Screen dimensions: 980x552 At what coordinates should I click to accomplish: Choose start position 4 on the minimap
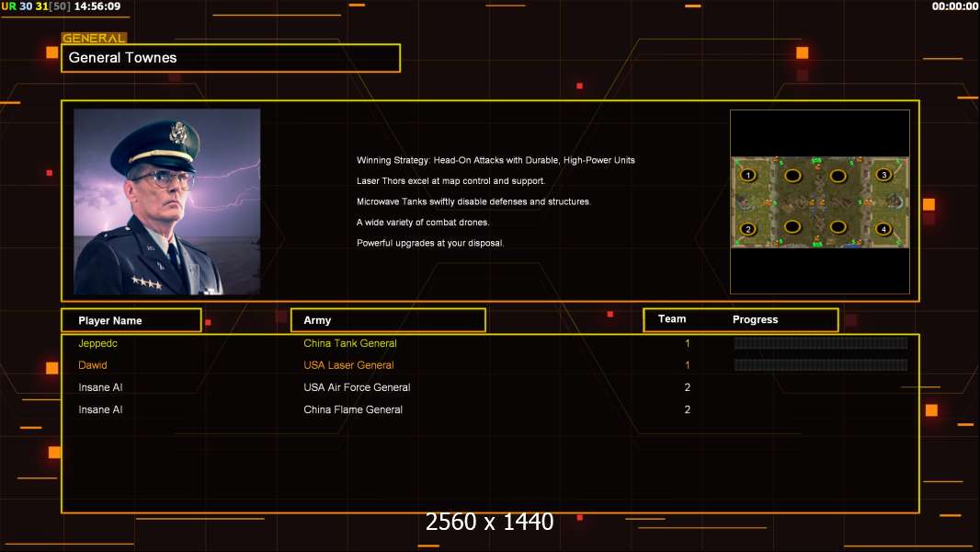point(883,229)
